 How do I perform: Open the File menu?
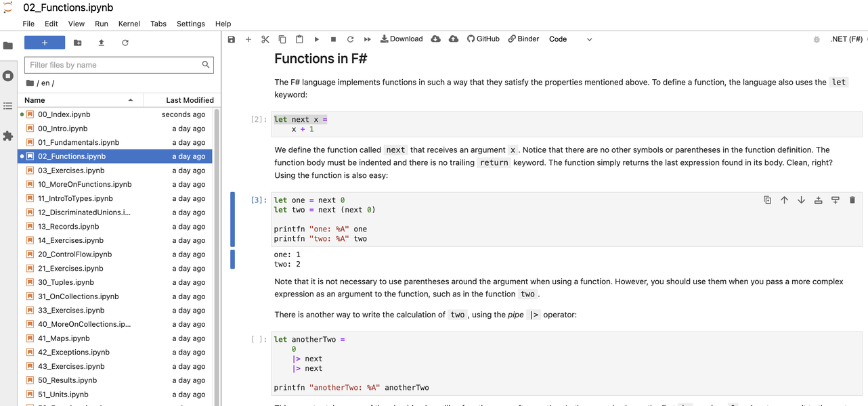28,24
